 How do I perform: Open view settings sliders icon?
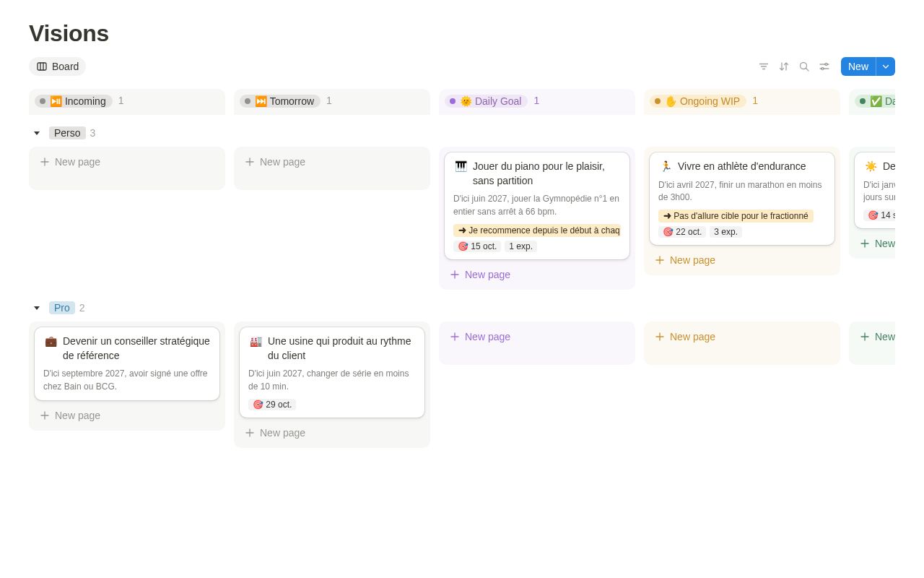click(824, 66)
